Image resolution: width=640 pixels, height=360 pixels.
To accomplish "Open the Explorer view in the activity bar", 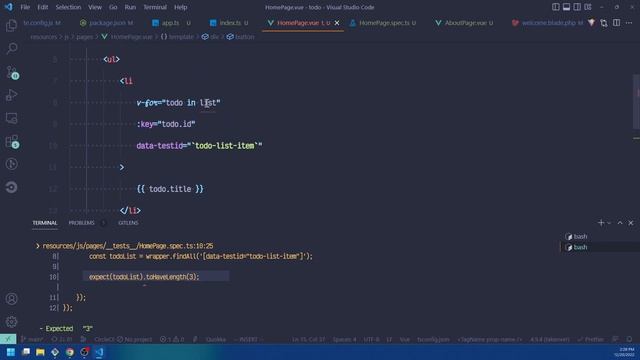I will tap(11, 25).
